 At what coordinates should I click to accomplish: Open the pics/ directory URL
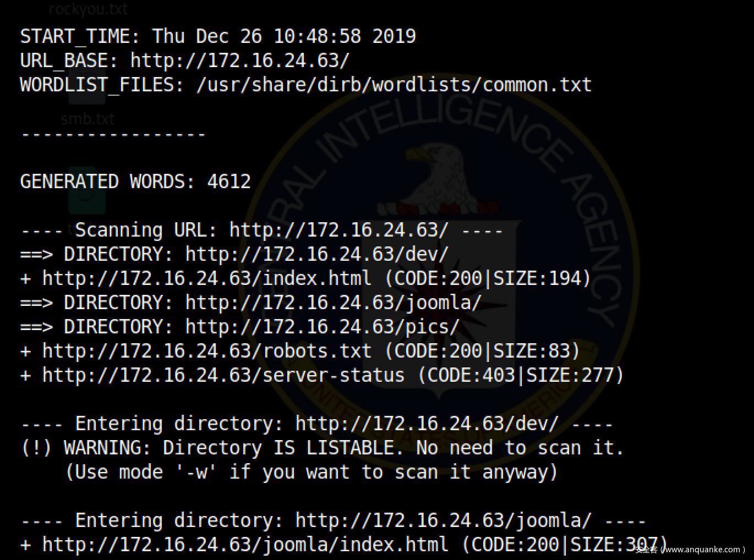(x=322, y=327)
